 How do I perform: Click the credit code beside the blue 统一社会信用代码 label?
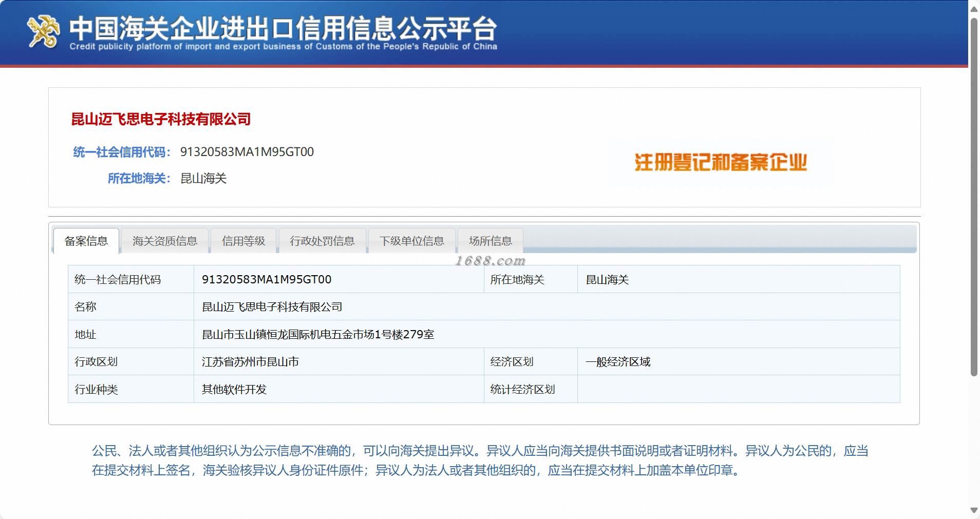click(x=247, y=152)
